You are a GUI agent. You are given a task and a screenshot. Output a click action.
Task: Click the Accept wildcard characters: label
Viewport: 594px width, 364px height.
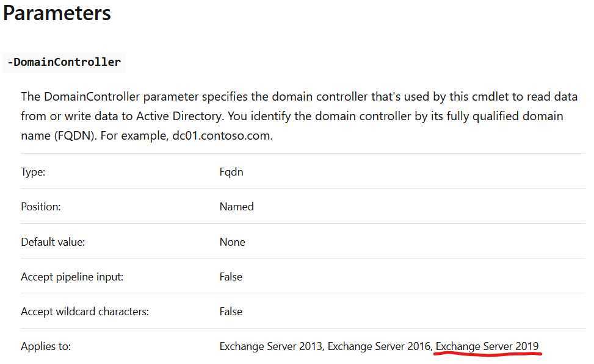[85, 312]
